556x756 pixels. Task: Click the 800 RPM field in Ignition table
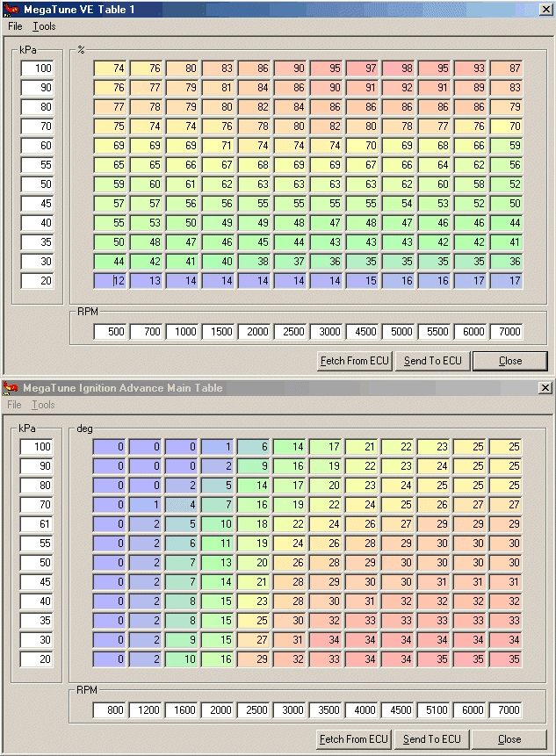tap(109, 710)
